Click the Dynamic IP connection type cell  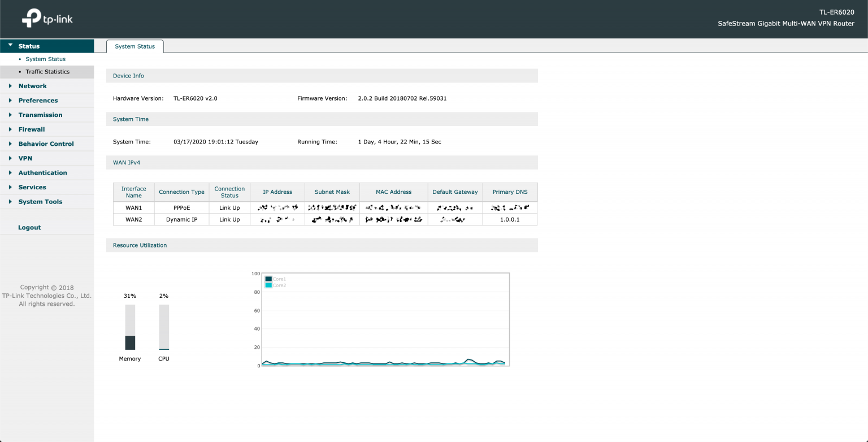click(x=182, y=219)
